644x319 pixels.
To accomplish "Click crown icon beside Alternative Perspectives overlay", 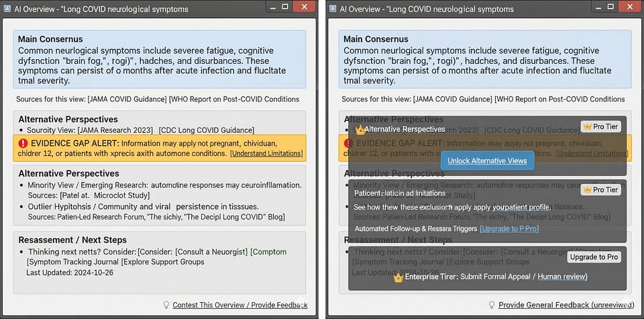I will (360, 130).
